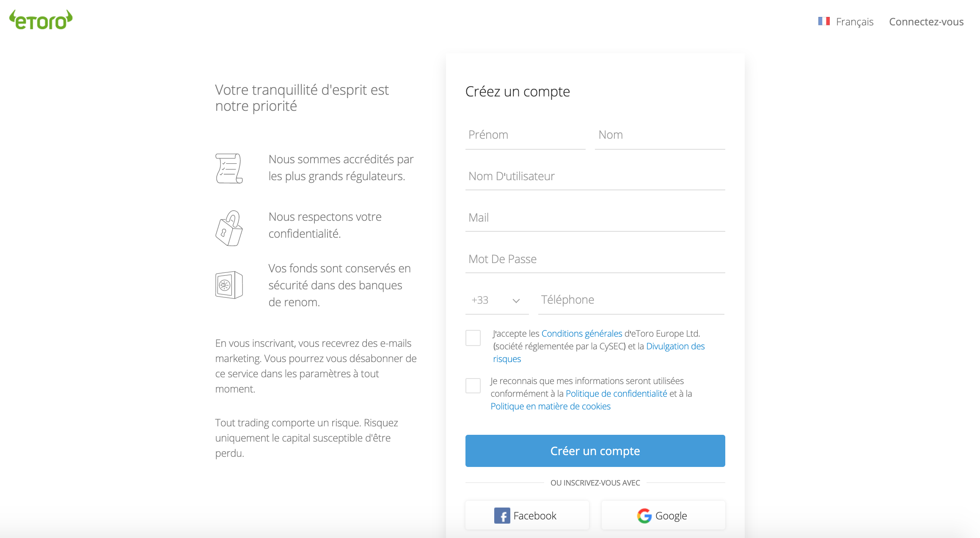The height and width of the screenshot is (538, 980).
Task: Click the accrédités par régulateurs text
Action: [341, 167]
